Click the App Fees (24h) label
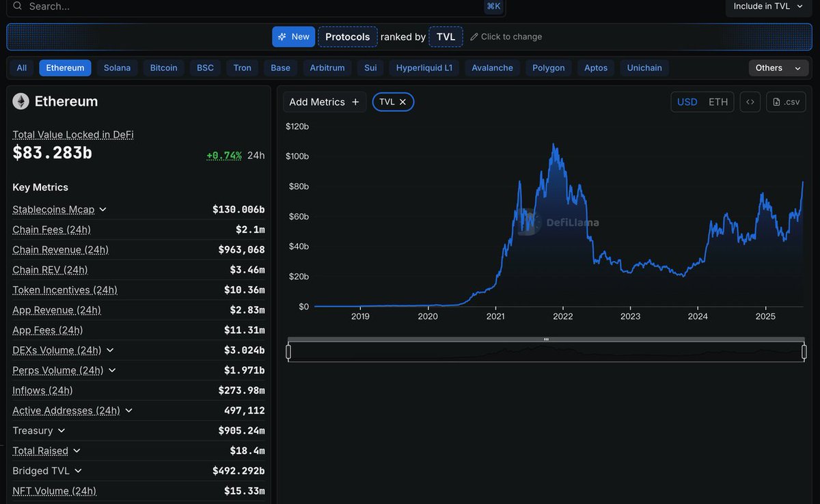Image resolution: width=820 pixels, height=504 pixels. (48, 330)
